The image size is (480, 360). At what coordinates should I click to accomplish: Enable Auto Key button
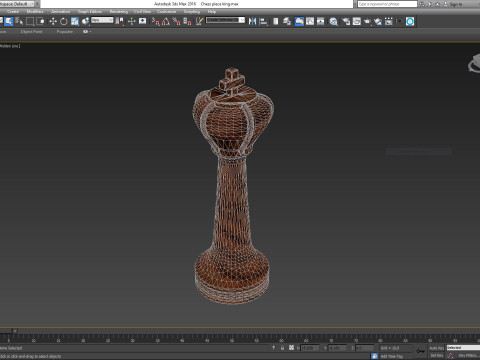click(x=436, y=348)
